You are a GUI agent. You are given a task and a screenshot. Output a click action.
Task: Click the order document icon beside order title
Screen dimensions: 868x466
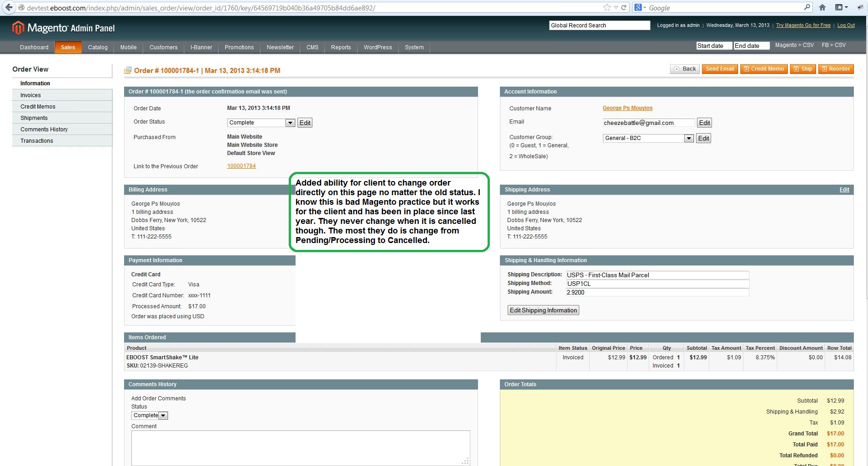(128, 70)
